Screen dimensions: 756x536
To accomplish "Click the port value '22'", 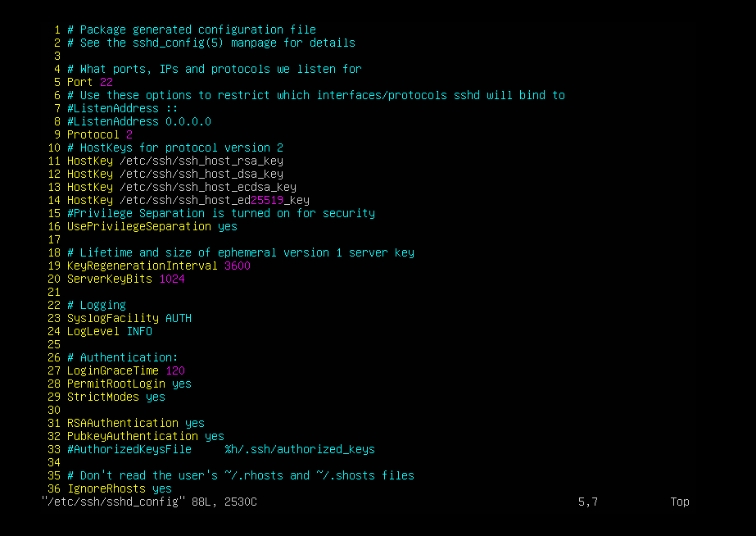I will pos(106,82).
